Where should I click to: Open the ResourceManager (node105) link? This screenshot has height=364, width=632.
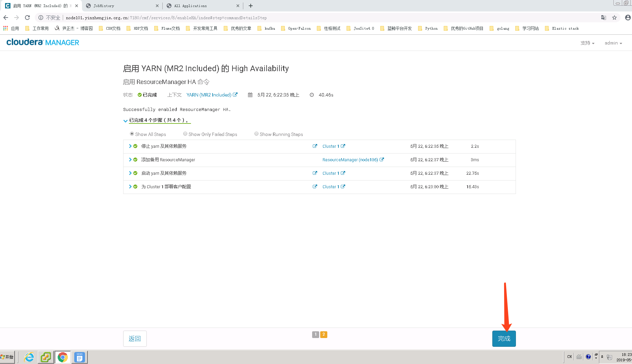click(x=350, y=160)
